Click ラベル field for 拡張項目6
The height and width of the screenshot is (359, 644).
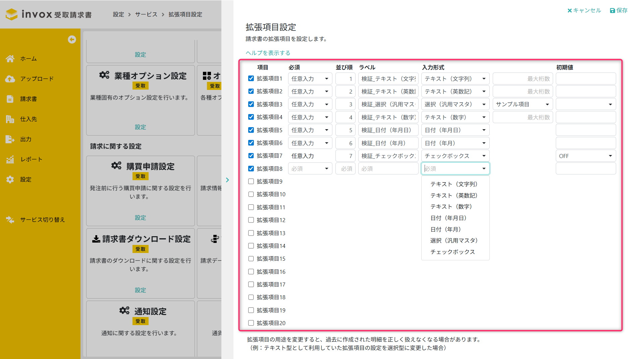click(388, 143)
